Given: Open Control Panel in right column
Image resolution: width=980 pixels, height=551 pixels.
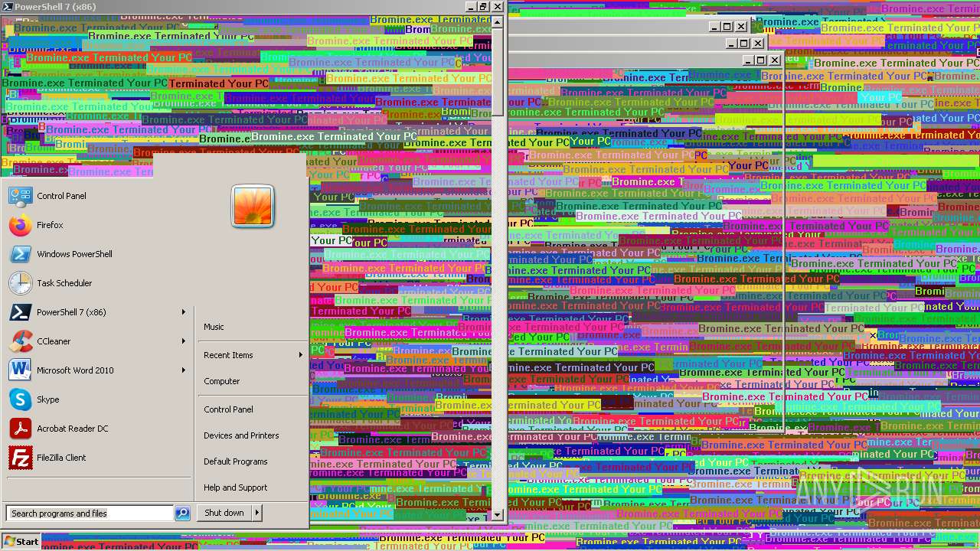Looking at the screenshot, I should coord(228,409).
